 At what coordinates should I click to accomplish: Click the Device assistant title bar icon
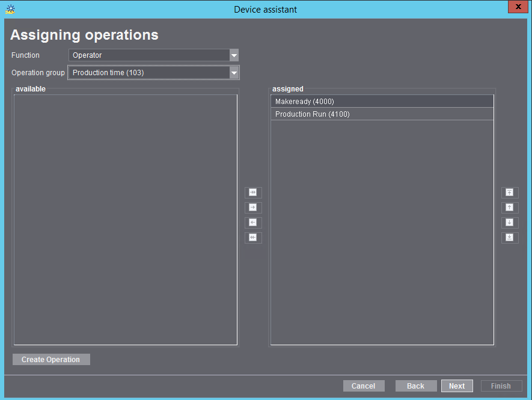coord(10,9)
